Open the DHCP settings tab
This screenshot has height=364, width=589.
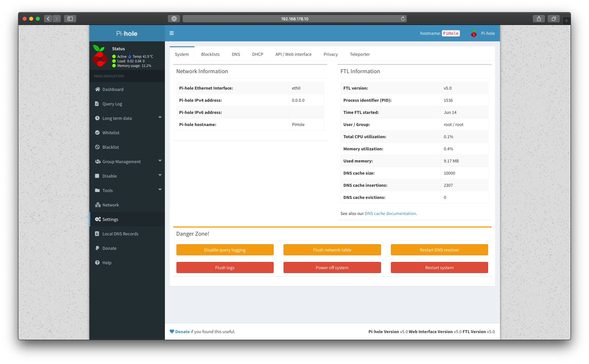point(258,54)
